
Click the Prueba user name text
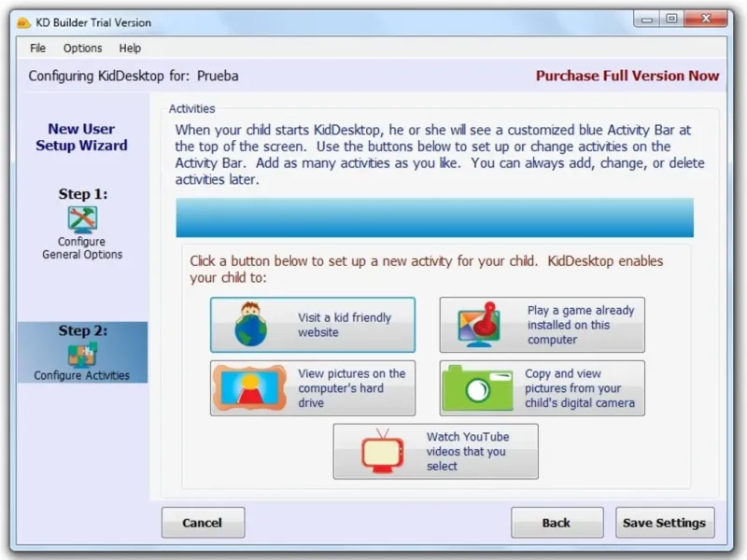click(218, 76)
